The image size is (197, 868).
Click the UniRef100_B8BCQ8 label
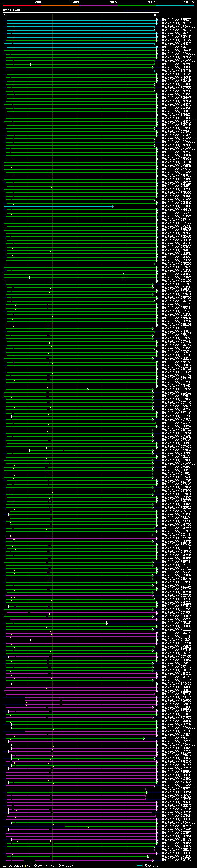pyautogui.click(x=177, y=230)
